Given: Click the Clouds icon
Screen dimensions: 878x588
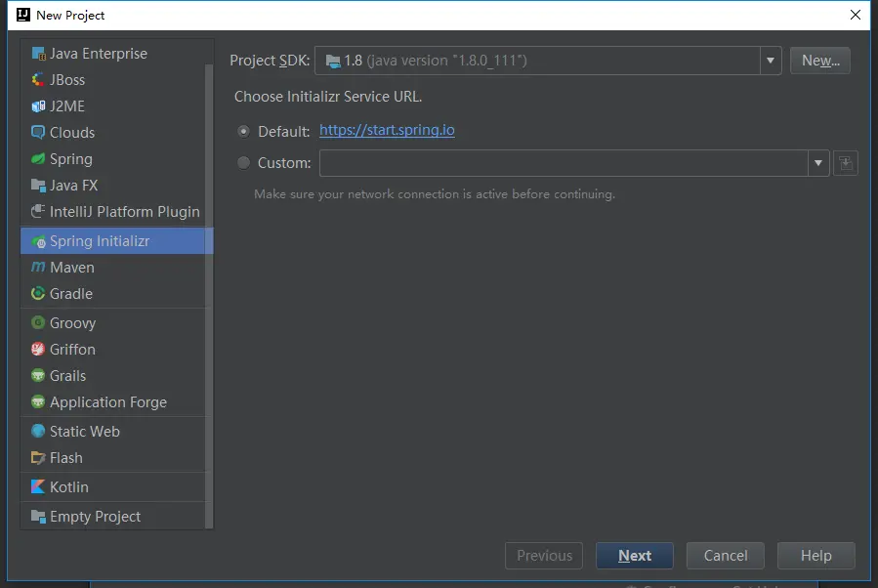Looking at the screenshot, I should click(38, 133).
